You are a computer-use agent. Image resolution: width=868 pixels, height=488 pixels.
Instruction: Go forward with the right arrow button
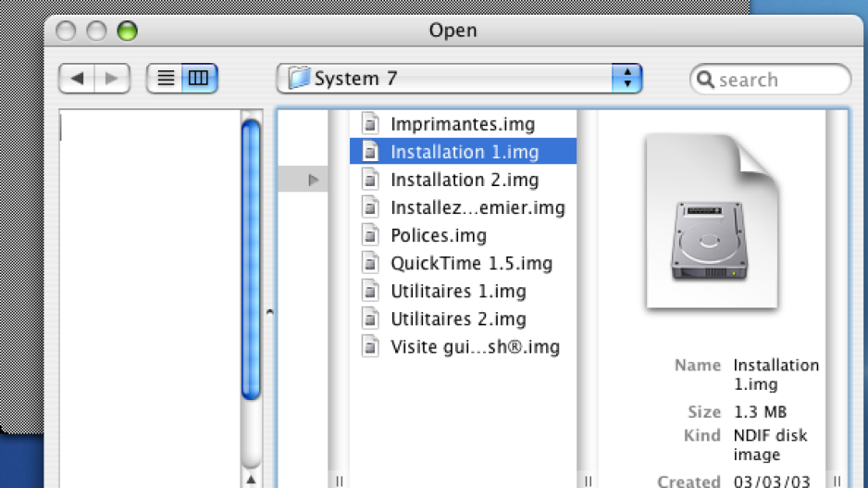(x=112, y=78)
